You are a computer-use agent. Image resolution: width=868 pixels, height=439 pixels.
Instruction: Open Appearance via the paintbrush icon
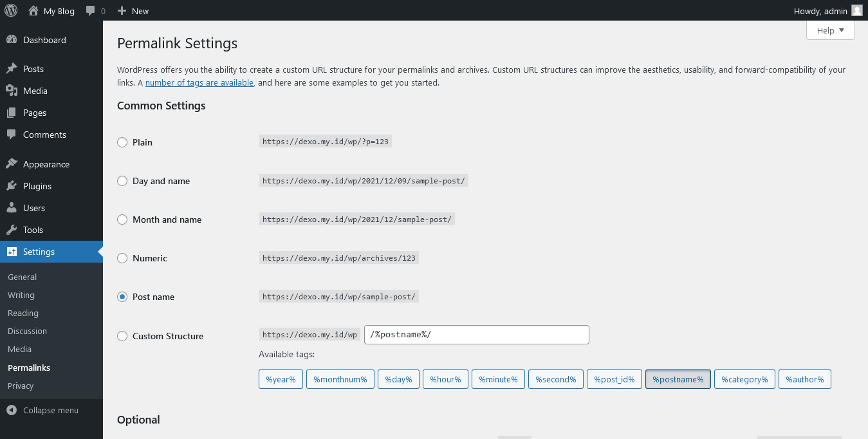12,164
